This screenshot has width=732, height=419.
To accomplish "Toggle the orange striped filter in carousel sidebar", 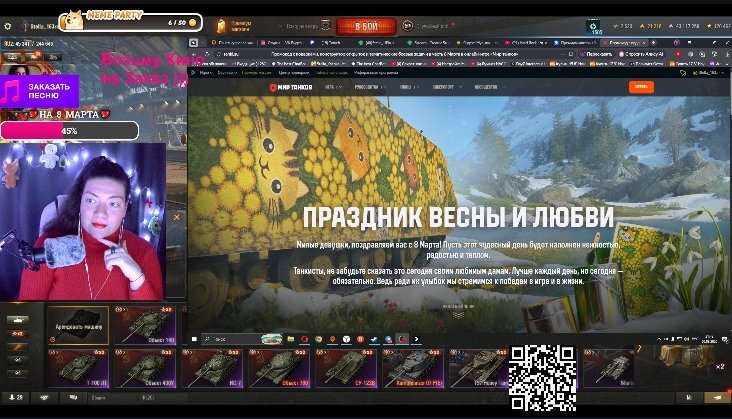I will tap(18, 347).
